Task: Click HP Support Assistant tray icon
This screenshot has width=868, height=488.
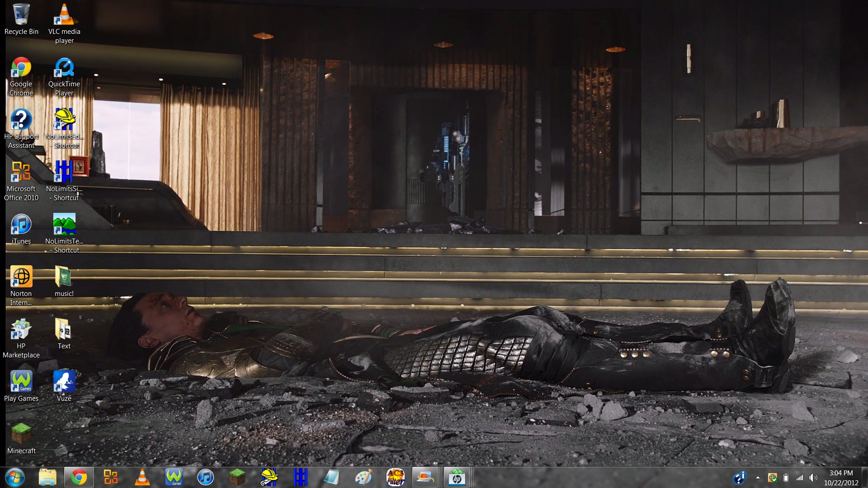Action: (740, 478)
